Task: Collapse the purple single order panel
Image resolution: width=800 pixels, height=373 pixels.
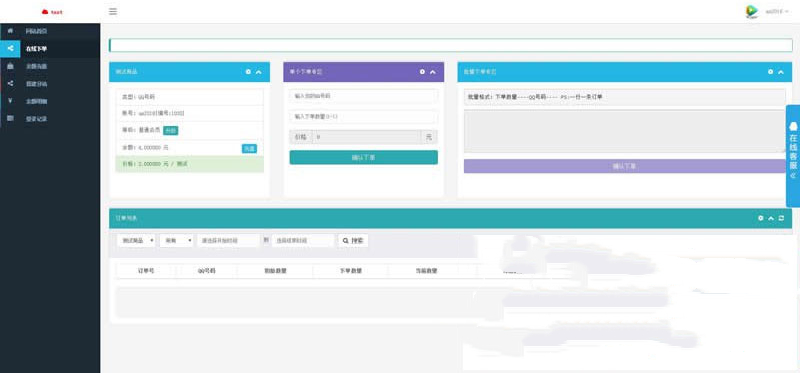Action: click(x=433, y=72)
